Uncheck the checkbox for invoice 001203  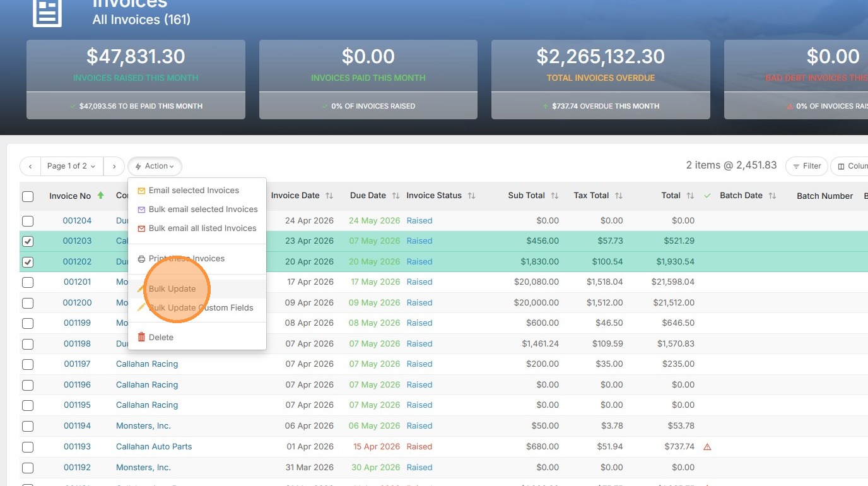click(x=28, y=241)
